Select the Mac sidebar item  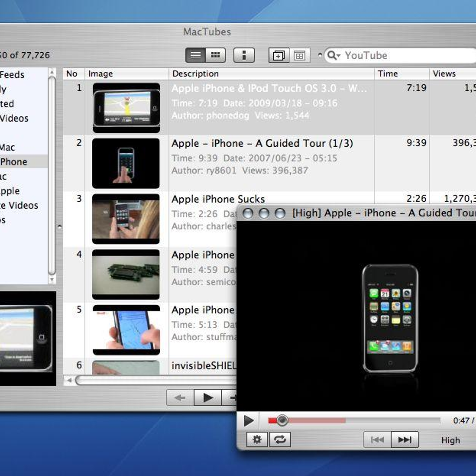24,147
